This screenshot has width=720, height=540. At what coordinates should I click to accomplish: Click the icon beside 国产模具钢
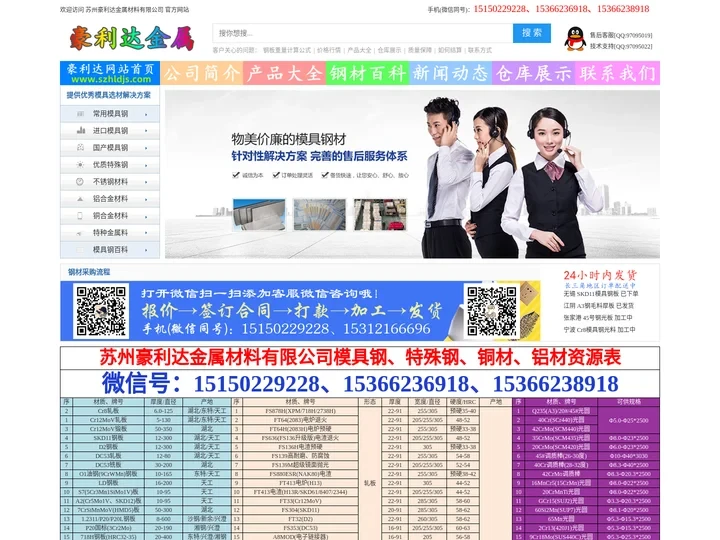pos(80,147)
